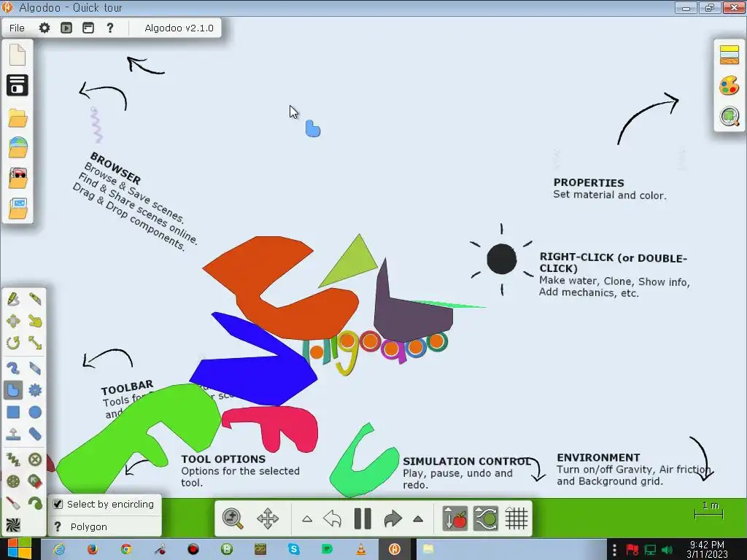Toggle the background grid

tap(516, 518)
